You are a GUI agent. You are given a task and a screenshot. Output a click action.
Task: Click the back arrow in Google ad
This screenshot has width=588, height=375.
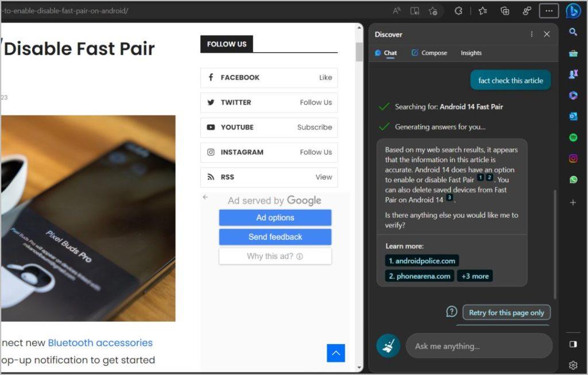(205, 197)
